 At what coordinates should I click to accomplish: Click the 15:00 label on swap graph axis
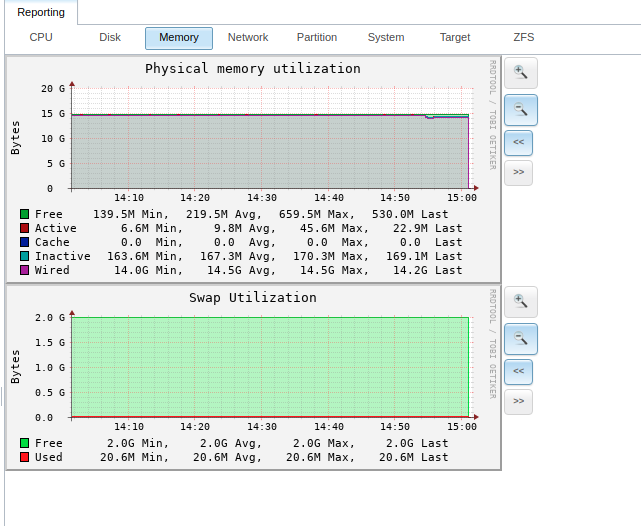462,427
